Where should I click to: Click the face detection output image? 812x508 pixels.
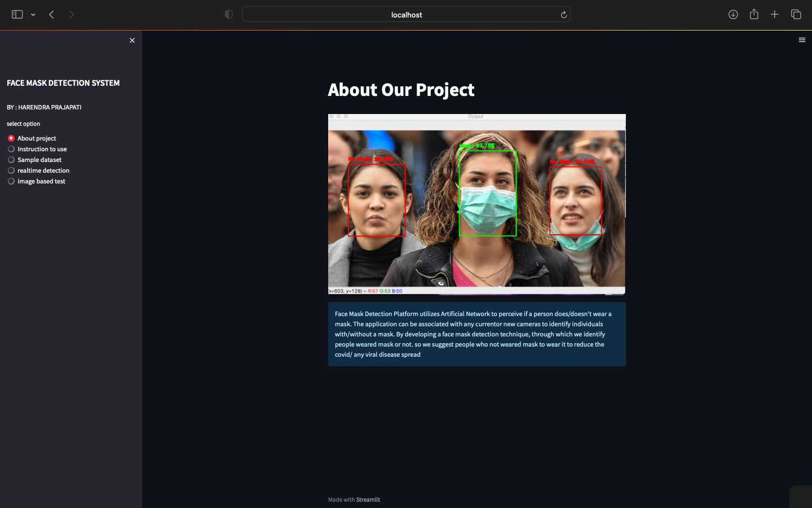[476, 204]
